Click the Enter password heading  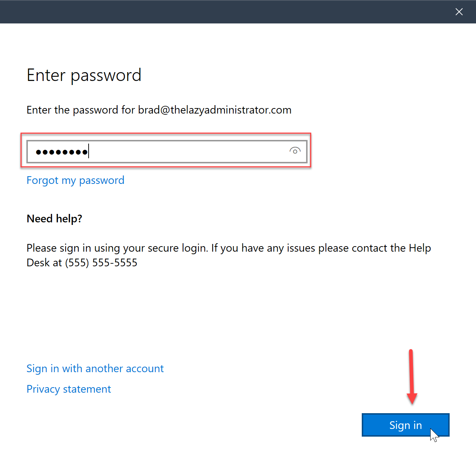(84, 75)
